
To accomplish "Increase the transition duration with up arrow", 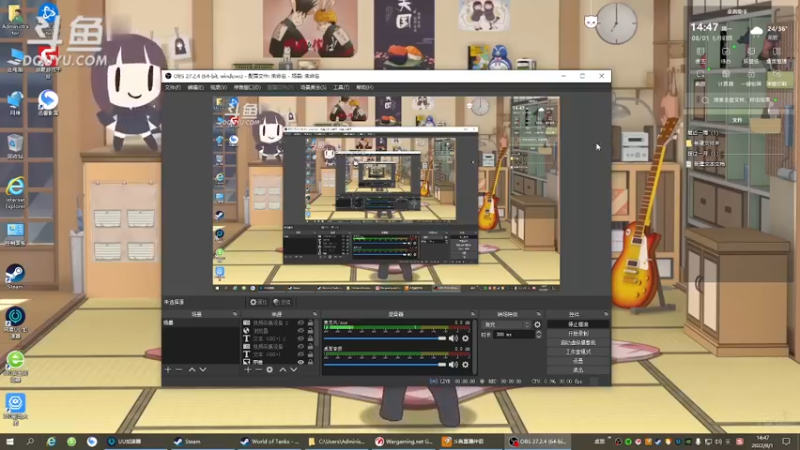I will [x=538, y=333].
